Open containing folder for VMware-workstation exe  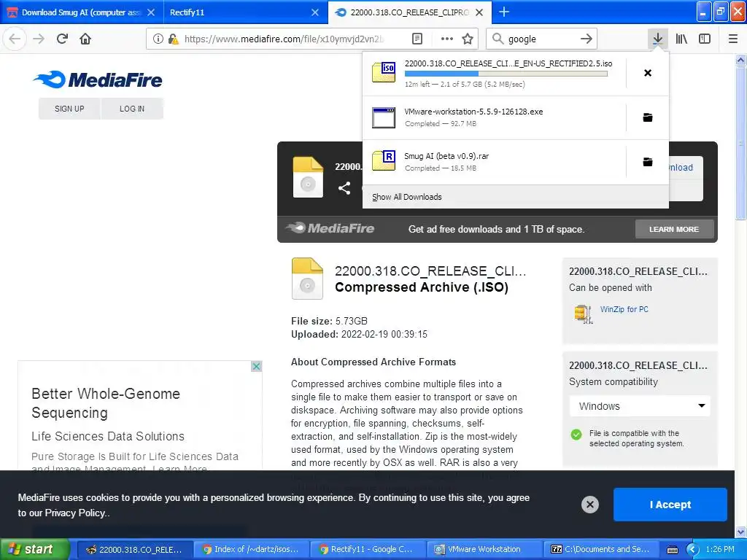click(648, 117)
